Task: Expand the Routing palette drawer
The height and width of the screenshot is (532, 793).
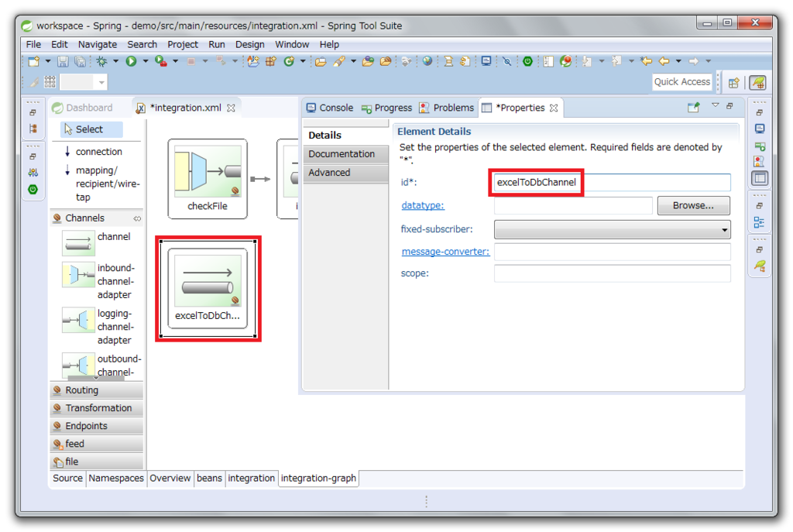Action: (x=97, y=390)
